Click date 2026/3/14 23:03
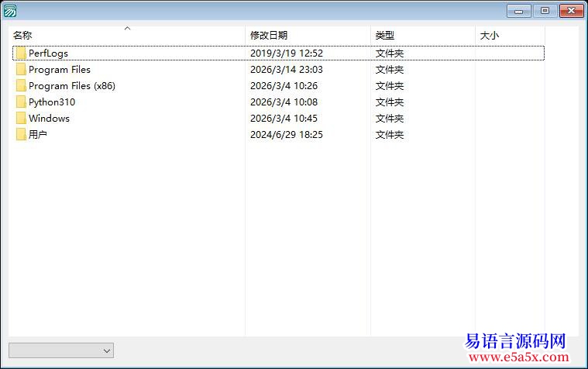The height and width of the screenshot is (369, 588). click(x=287, y=70)
